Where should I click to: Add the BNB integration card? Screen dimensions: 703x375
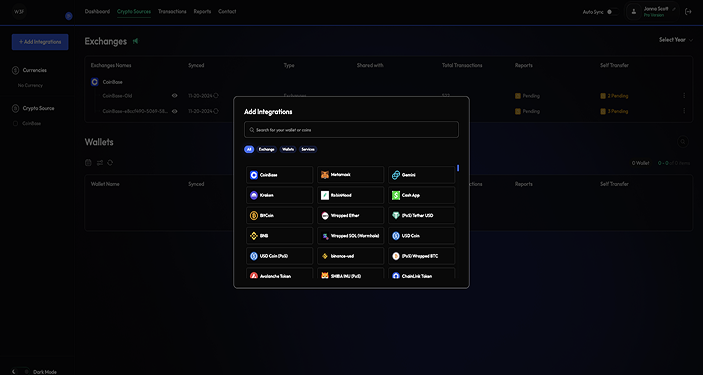[x=279, y=235]
